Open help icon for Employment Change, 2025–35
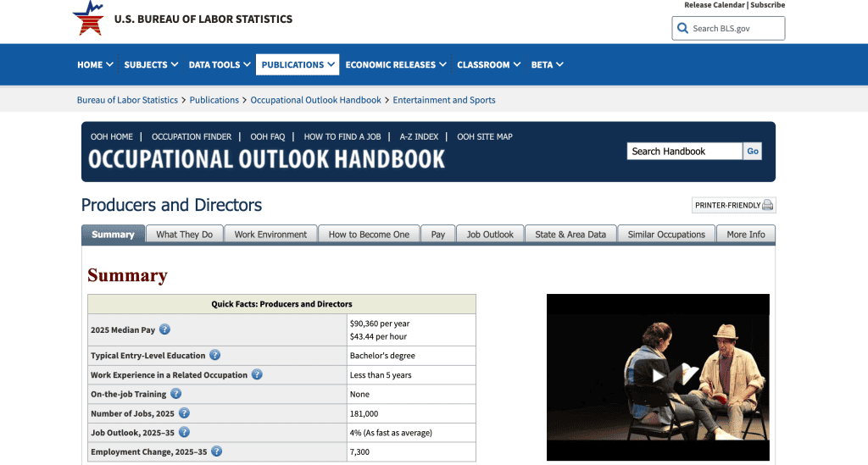 216,451
